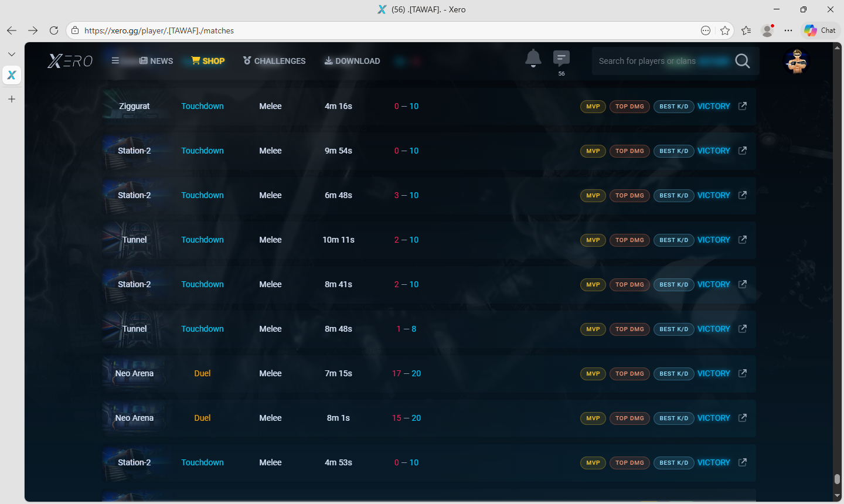Image resolution: width=844 pixels, height=504 pixels.
Task: Focus the search for players or clans field
Action: pyautogui.click(x=662, y=61)
